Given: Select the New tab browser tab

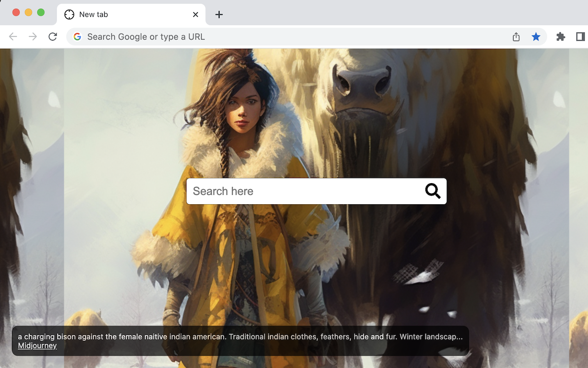Looking at the screenshot, I should pos(132,14).
